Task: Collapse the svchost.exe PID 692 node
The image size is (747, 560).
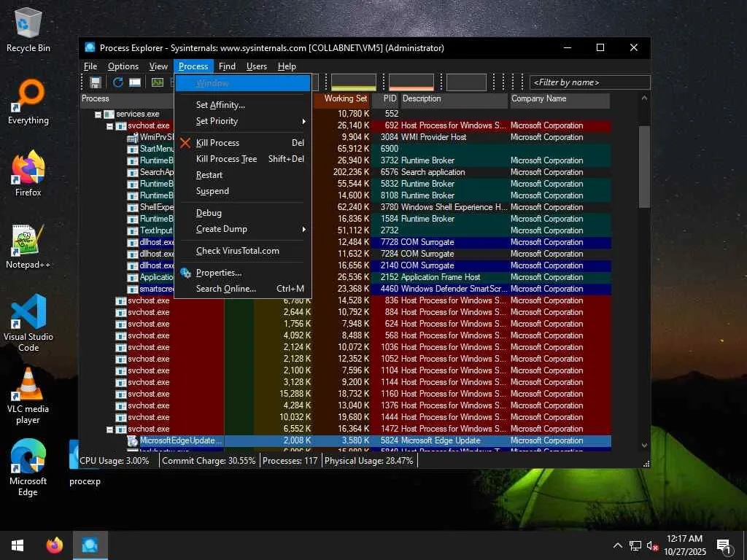Action: (x=109, y=126)
